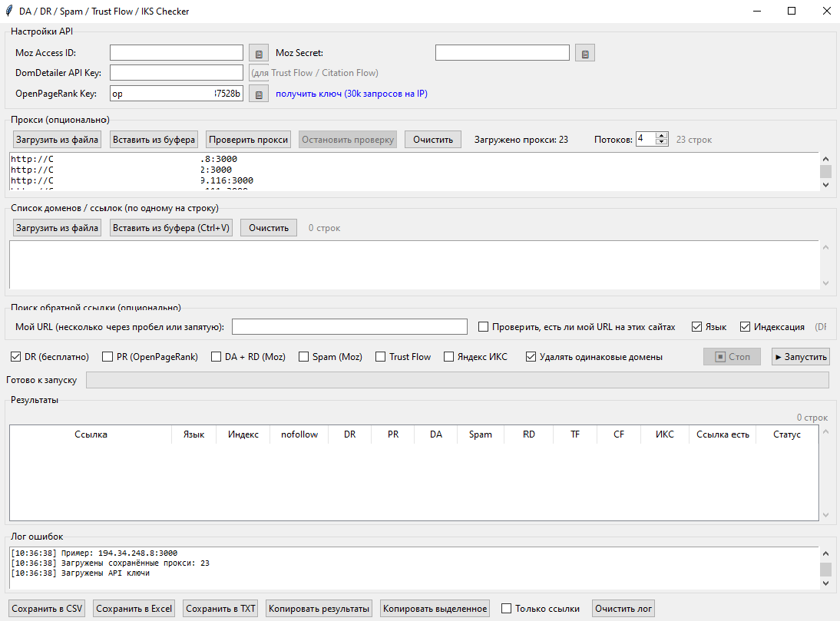Sort results by DR column header
840x621 pixels.
tap(350, 434)
